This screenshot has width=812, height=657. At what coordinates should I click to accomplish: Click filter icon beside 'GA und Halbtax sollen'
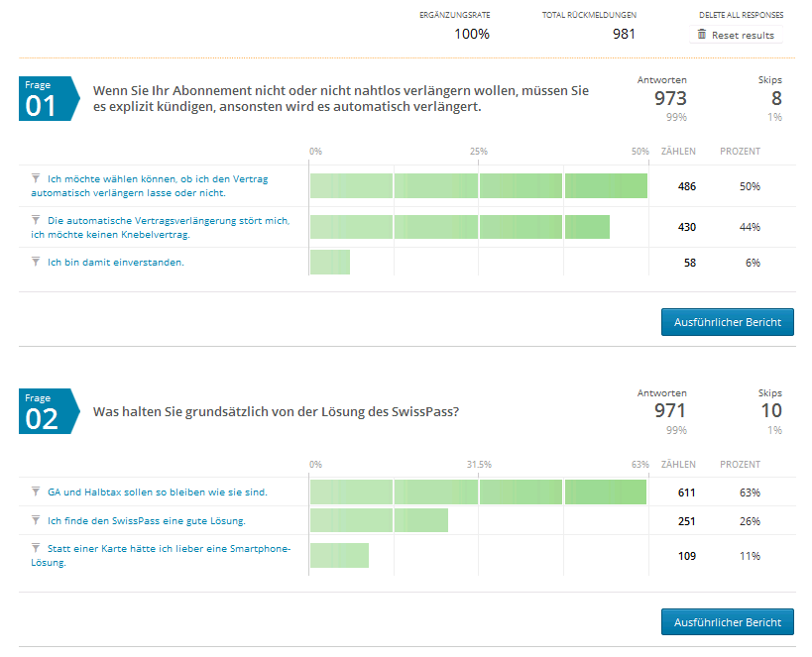click(36, 492)
